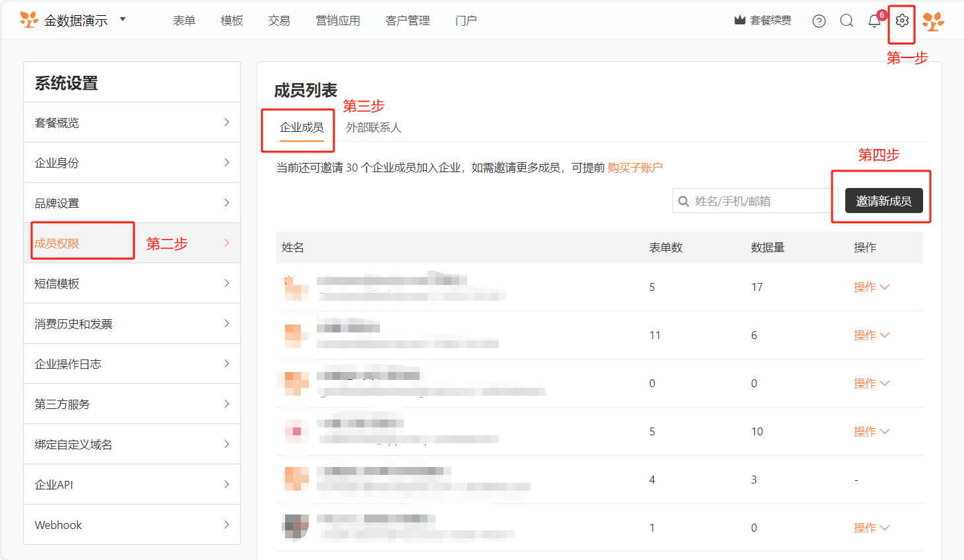Expand 操作 dropdown for row with 1 form
The width and height of the screenshot is (964, 560).
pyautogui.click(x=871, y=528)
